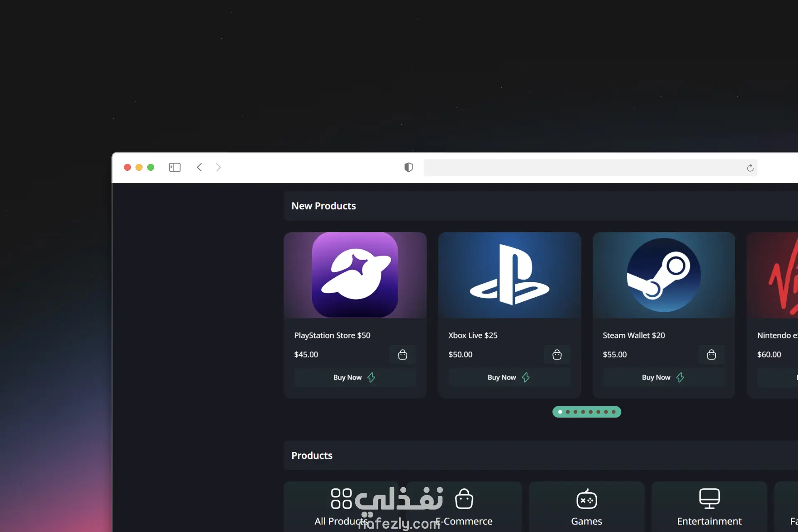
Task: Open the Entertainment category
Action: tap(709, 507)
